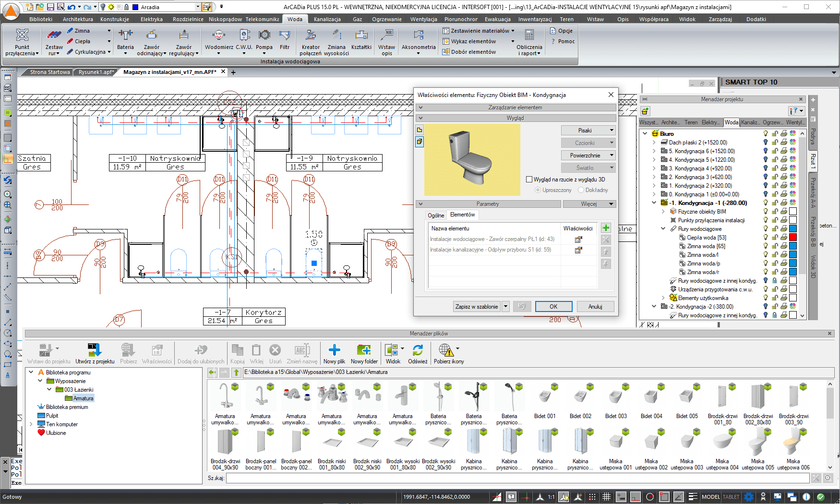Image resolution: width=840 pixels, height=504 pixels.
Task: Click the Wstaw opis tool
Action: 387,42
